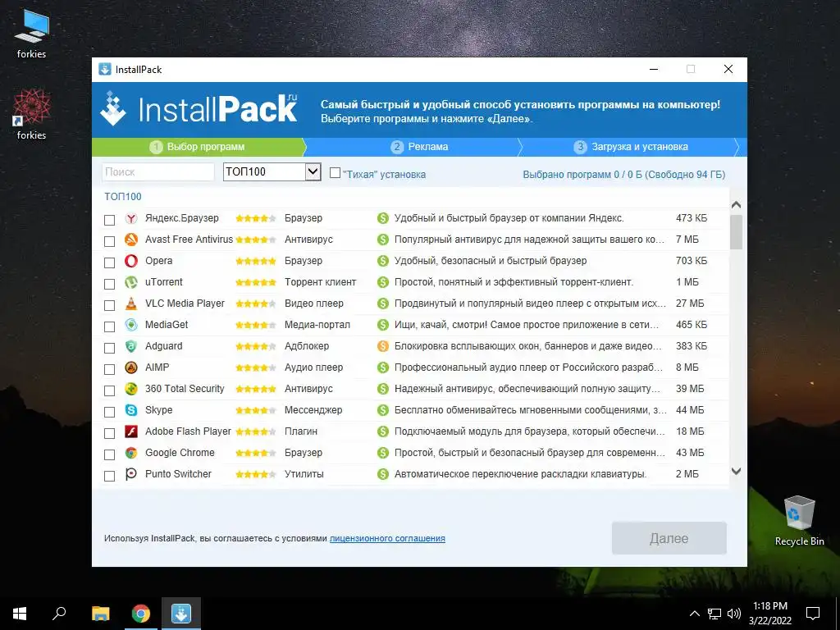Check the Punto Switcher checkbox
The width and height of the screenshot is (840, 630).
point(109,476)
